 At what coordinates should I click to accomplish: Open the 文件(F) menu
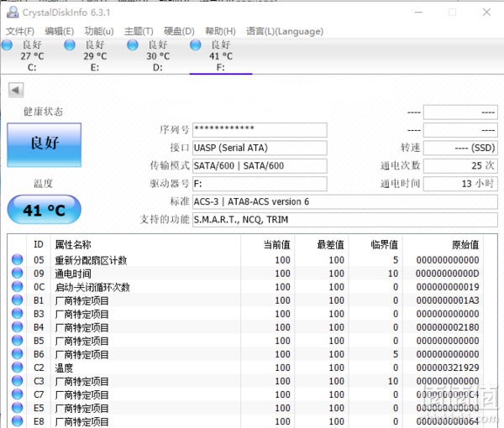click(20, 31)
